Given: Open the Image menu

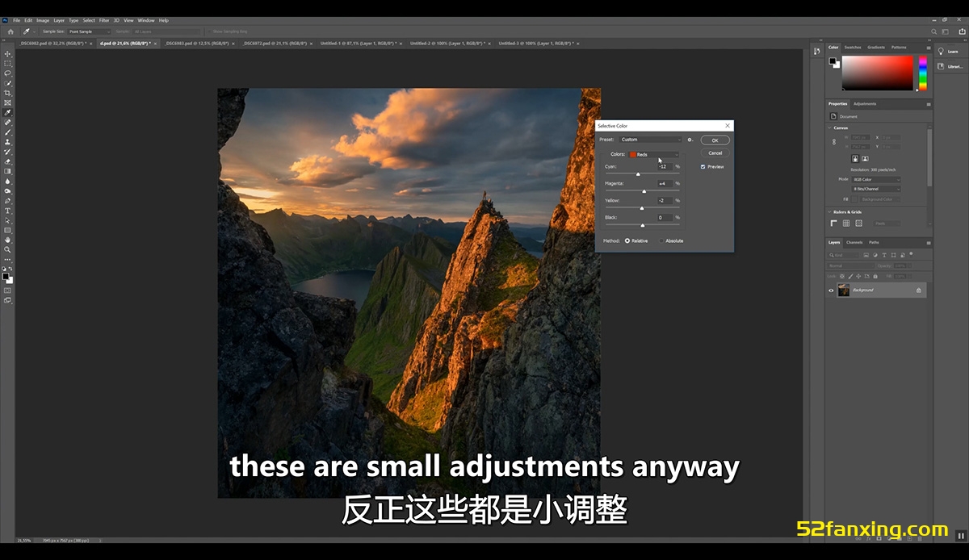Looking at the screenshot, I should (43, 20).
